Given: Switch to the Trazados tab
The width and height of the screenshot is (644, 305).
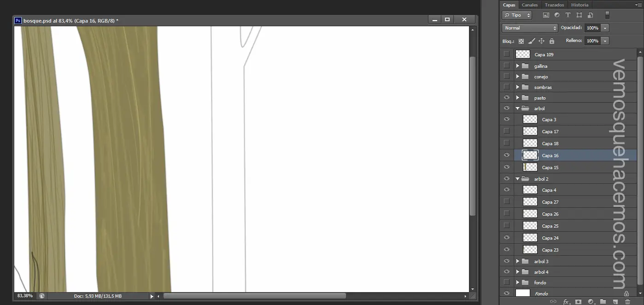Looking at the screenshot, I should (554, 5).
